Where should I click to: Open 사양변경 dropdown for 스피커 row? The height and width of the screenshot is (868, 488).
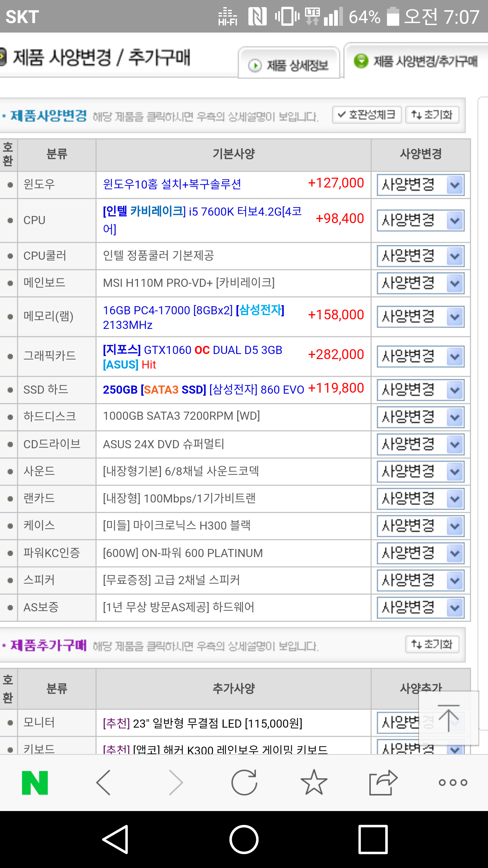tap(421, 580)
